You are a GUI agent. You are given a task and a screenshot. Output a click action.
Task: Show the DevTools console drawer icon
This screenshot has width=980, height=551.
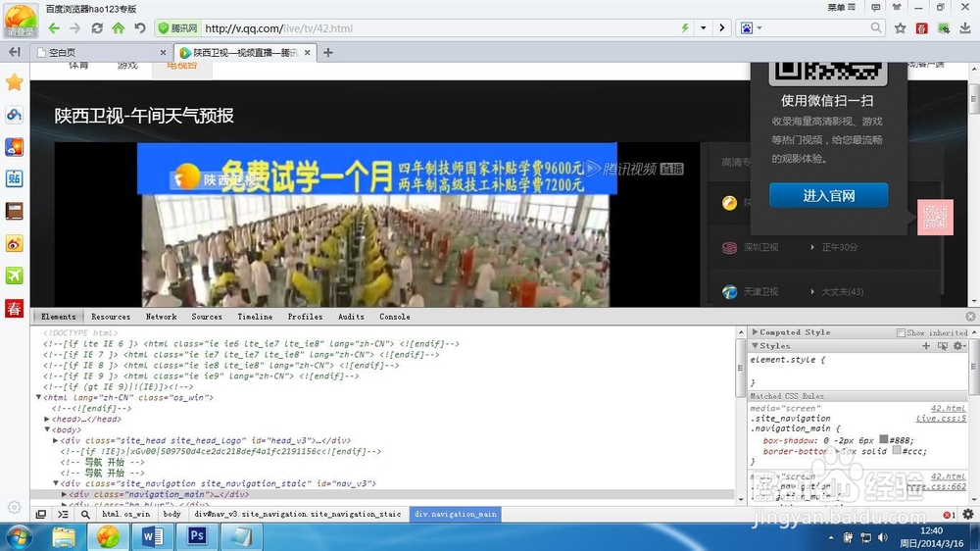click(63, 514)
